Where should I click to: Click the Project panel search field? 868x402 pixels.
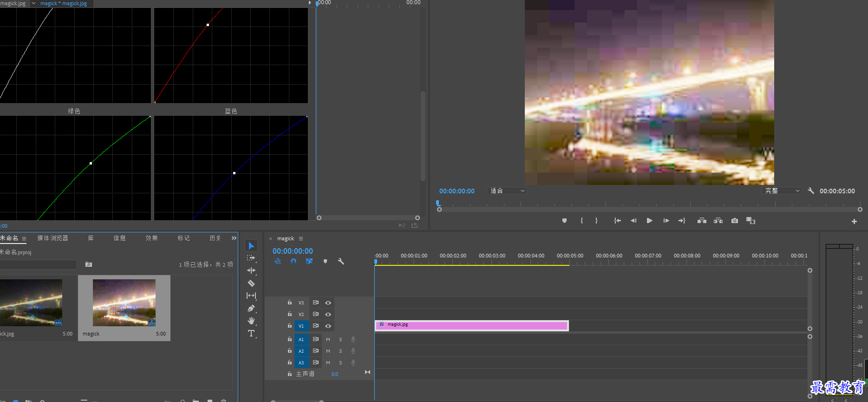click(x=38, y=264)
